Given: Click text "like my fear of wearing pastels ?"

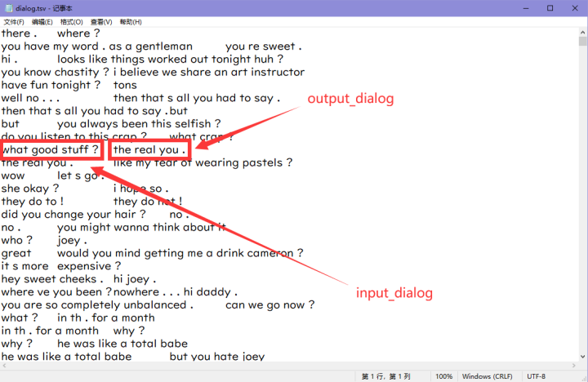Looking at the screenshot, I should pos(203,162).
